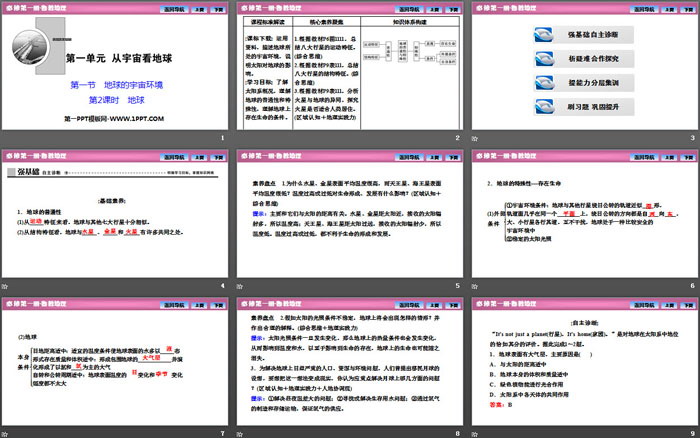
Task: Click blue swoosh icon beside 提能力 分层集训
Action: pos(544,83)
